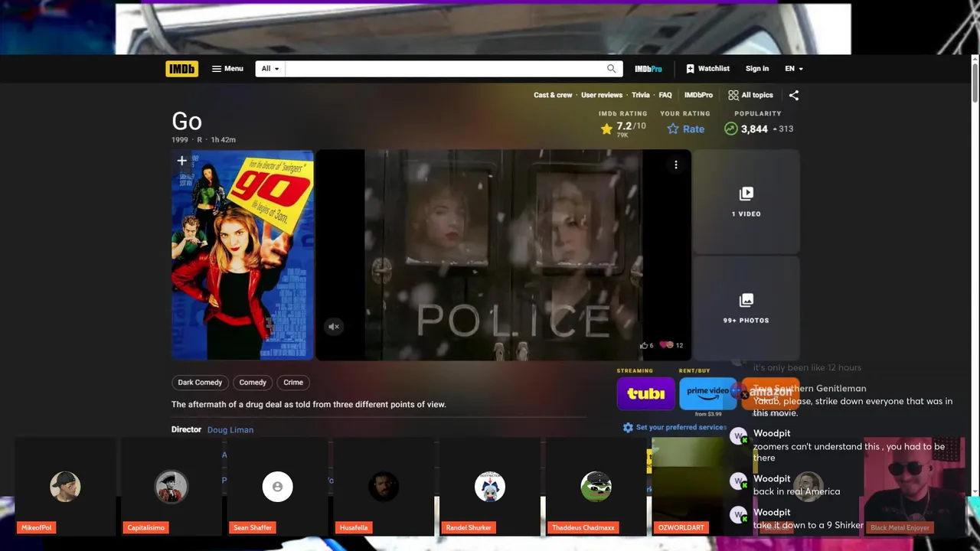The width and height of the screenshot is (980, 551).
Task: Open the Watchlist with bookmark icon
Action: (707, 69)
